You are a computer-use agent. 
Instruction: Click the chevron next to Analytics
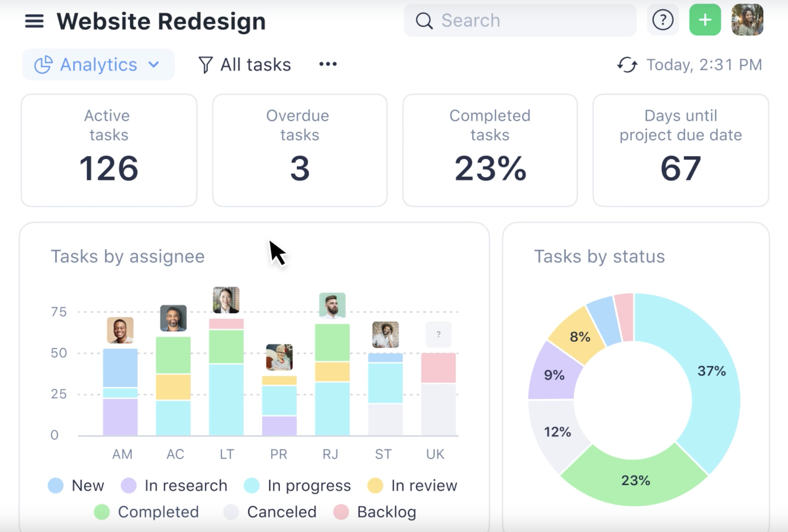pos(154,64)
